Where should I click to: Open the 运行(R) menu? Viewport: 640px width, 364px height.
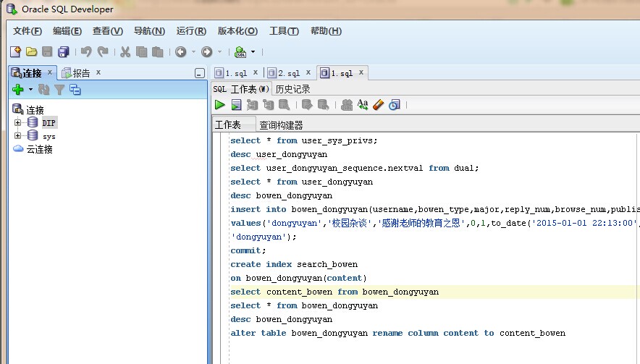point(191,31)
